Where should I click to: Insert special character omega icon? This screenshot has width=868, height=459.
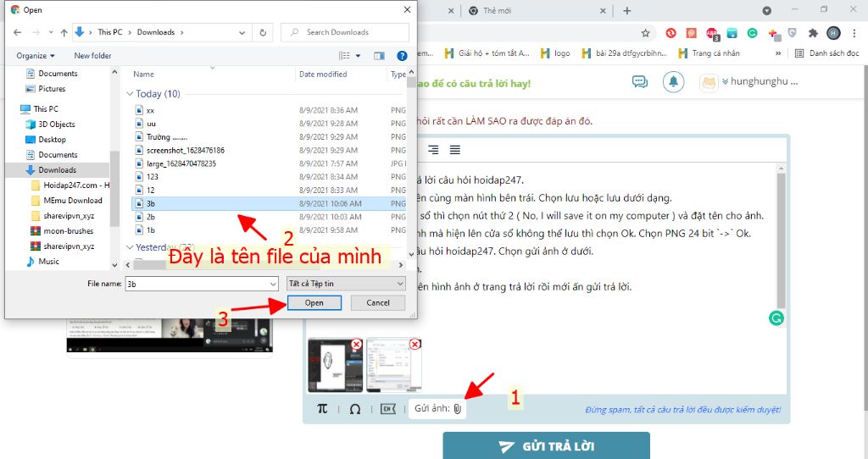(355, 409)
